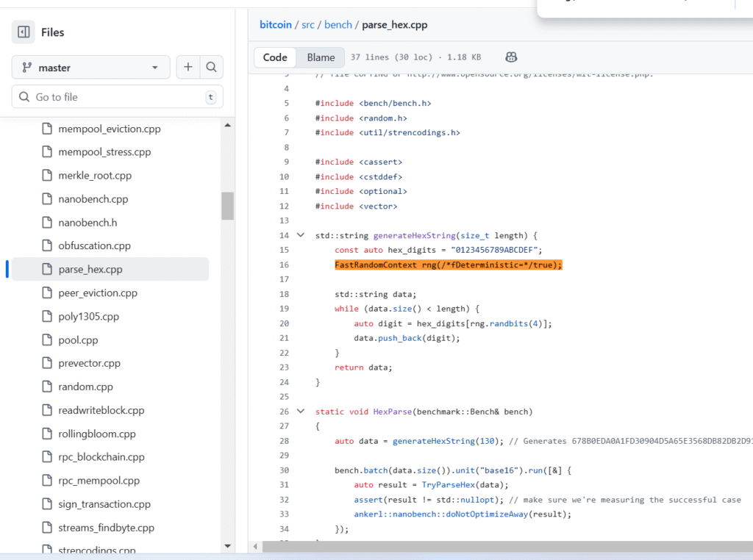The height and width of the screenshot is (560, 753).
Task: Collapse the HexParse function at line 26
Action: [x=300, y=412]
